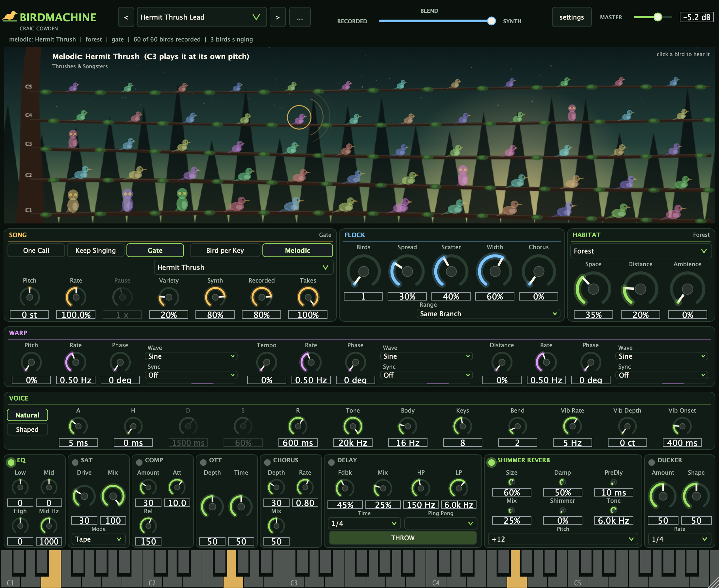Click the brown owl perched on the C1 branch
This screenshot has width=719, height=588.
tap(73, 201)
